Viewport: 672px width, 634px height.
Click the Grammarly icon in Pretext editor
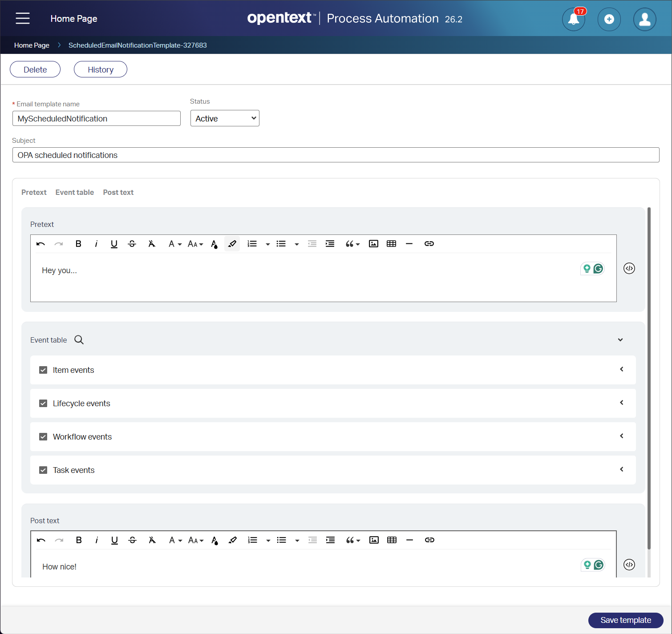point(598,269)
